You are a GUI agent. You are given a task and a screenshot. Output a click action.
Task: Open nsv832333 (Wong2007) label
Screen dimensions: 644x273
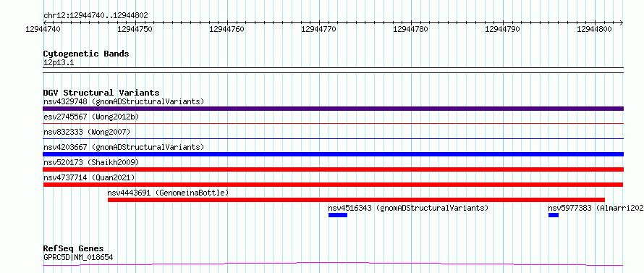coord(86,132)
